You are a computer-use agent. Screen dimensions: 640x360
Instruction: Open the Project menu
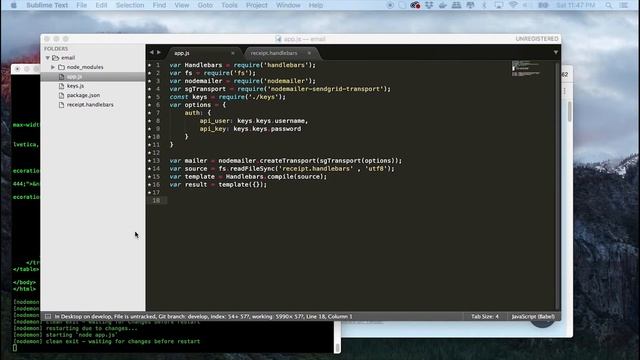click(x=257, y=5)
